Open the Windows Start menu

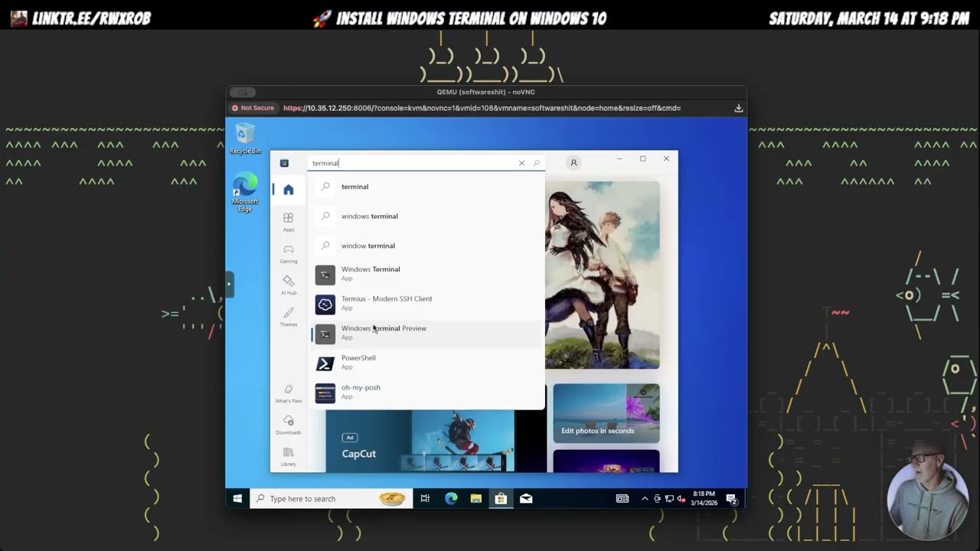(237, 499)
